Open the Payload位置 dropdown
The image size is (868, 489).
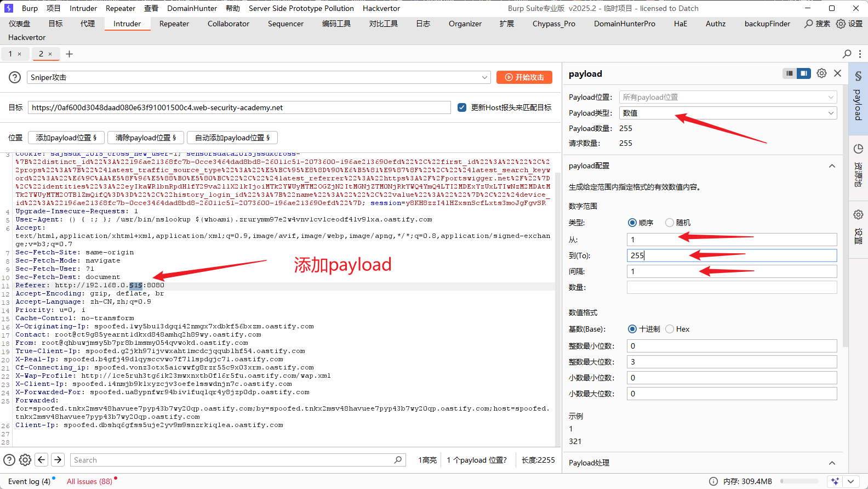(728, 97)
